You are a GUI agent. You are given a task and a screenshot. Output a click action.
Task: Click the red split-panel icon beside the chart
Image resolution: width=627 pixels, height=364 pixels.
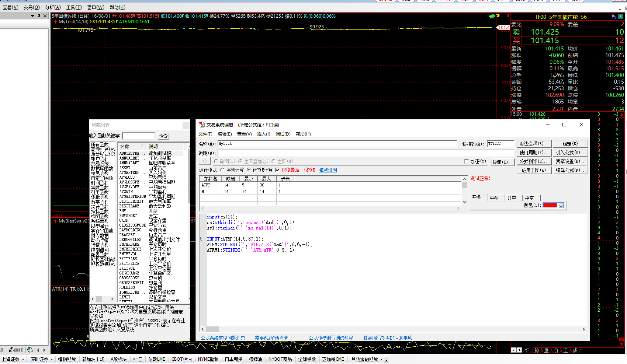tap(507, 16)
